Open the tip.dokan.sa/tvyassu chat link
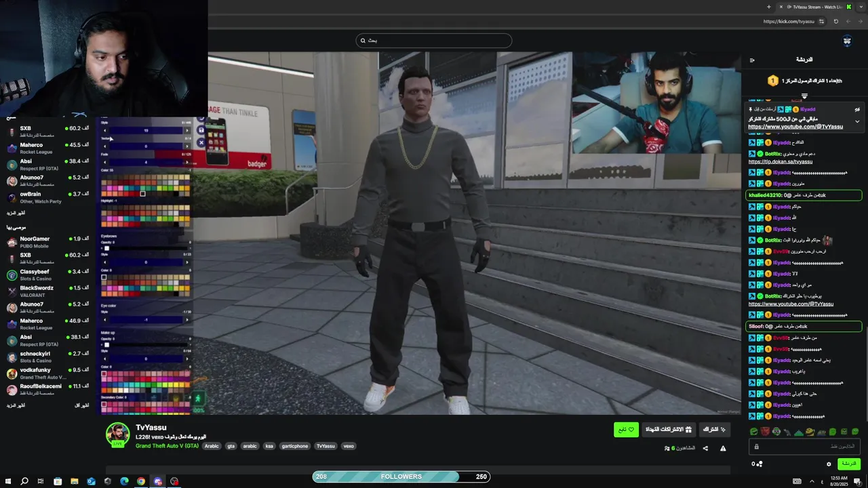The image size is (868, 488). [x=781, y=162]
